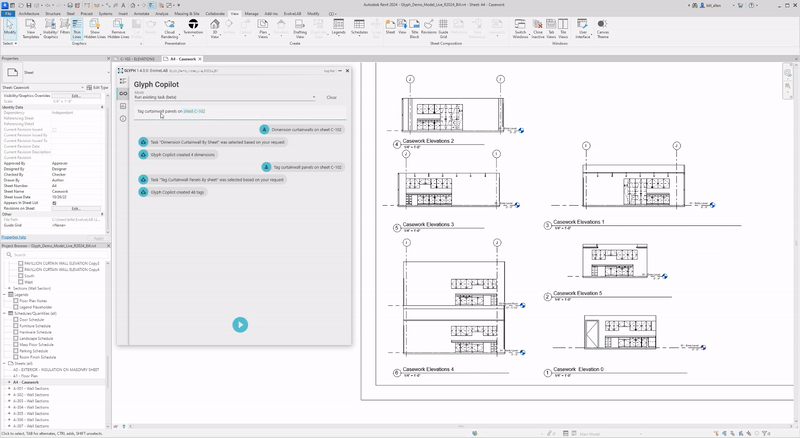800x438 pixels.
Task: Switch to the C-102 - ELEVATIONS view tab
Action: 135,59
